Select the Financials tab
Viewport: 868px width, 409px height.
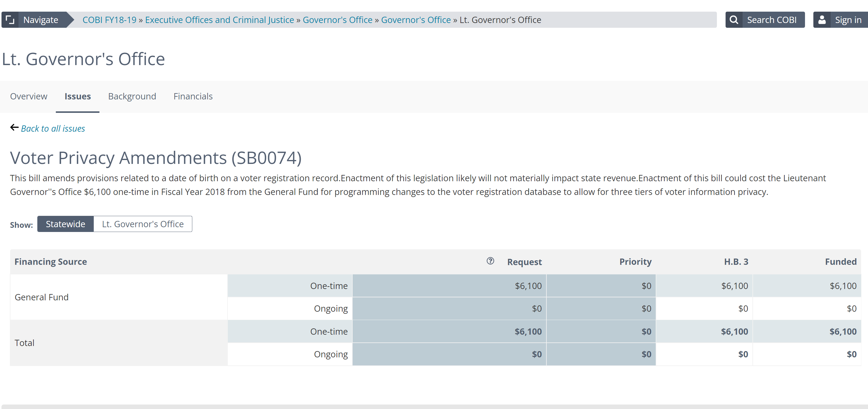pos(193,96)
